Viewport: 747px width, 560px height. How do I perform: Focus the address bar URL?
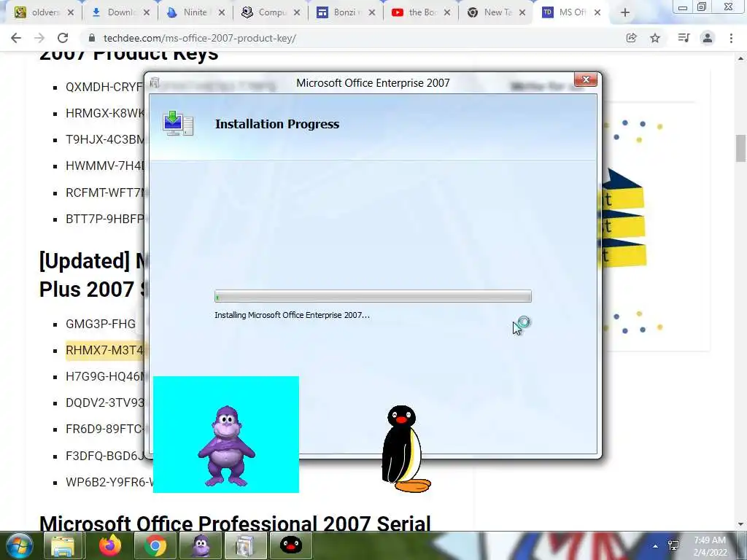[x=200, y=38]
